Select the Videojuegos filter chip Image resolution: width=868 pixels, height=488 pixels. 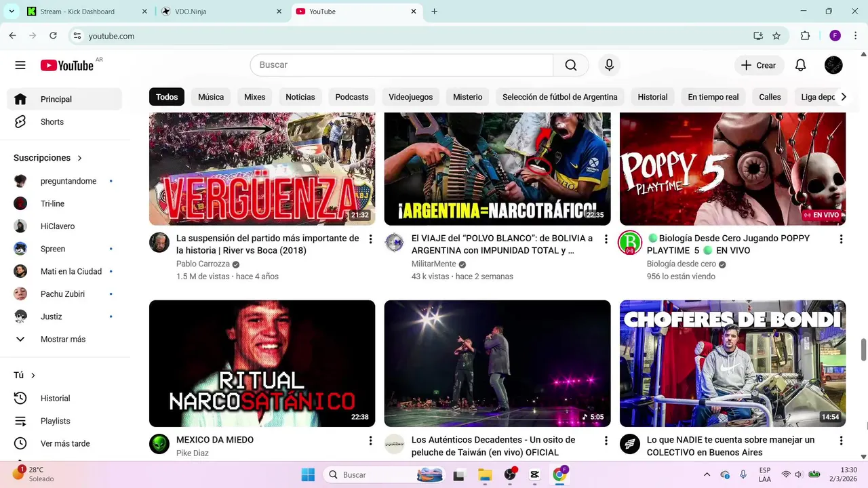coord(410,97)
